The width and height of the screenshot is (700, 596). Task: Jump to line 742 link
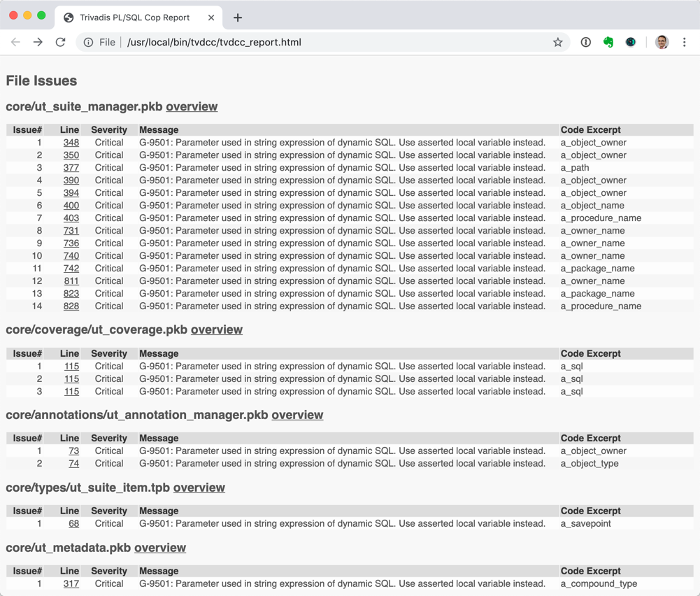pos(71,269)
